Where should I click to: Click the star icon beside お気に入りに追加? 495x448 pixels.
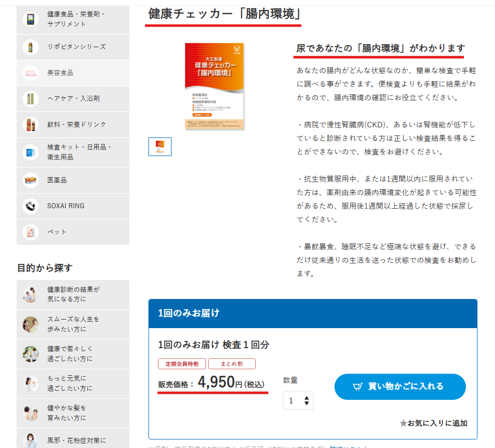403,423
